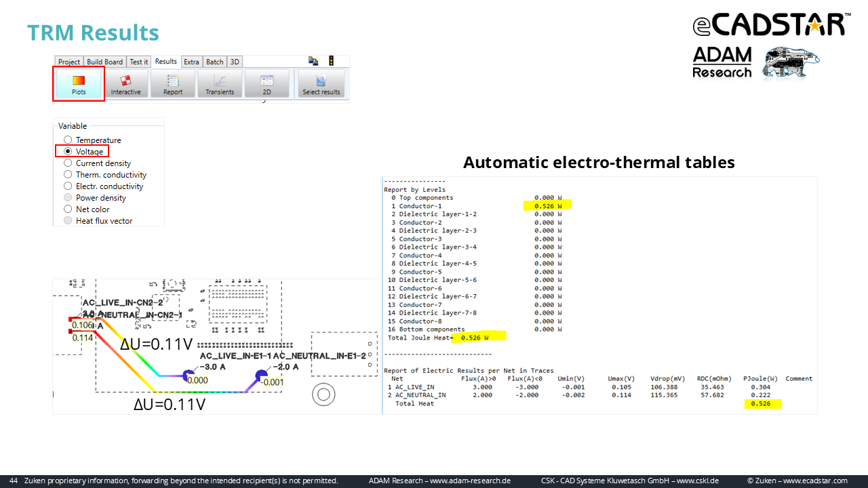This screenshot has height=488, width=868.
Task: Click the AC_LIVE_IN-E1-1 net label
Action: (235, 356)
